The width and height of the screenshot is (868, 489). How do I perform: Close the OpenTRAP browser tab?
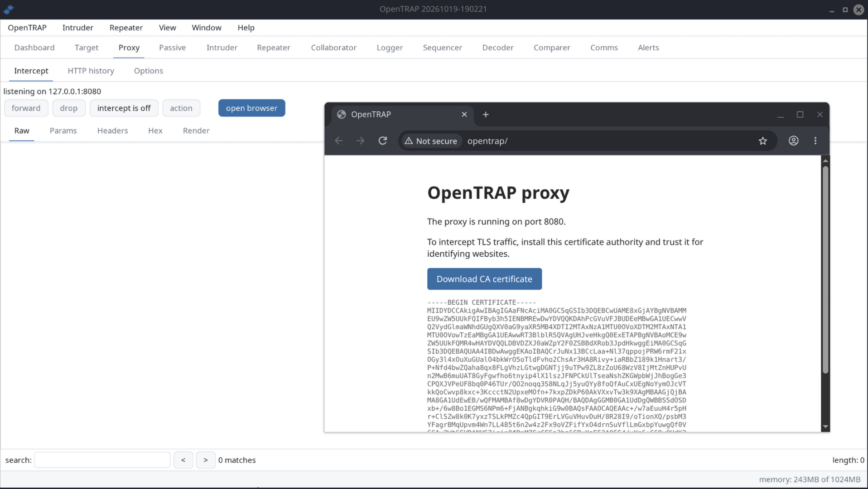pyautogui.click(x=464, y=115)
